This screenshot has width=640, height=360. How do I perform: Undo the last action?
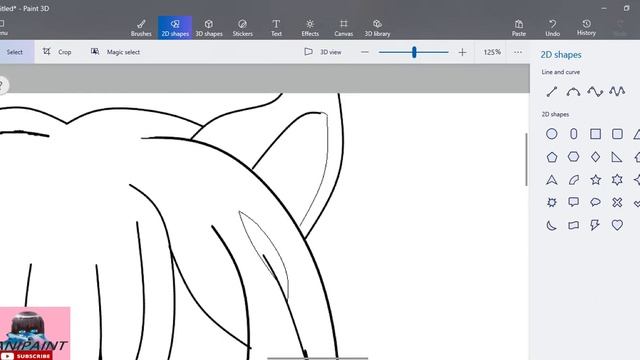coord(553,28)
